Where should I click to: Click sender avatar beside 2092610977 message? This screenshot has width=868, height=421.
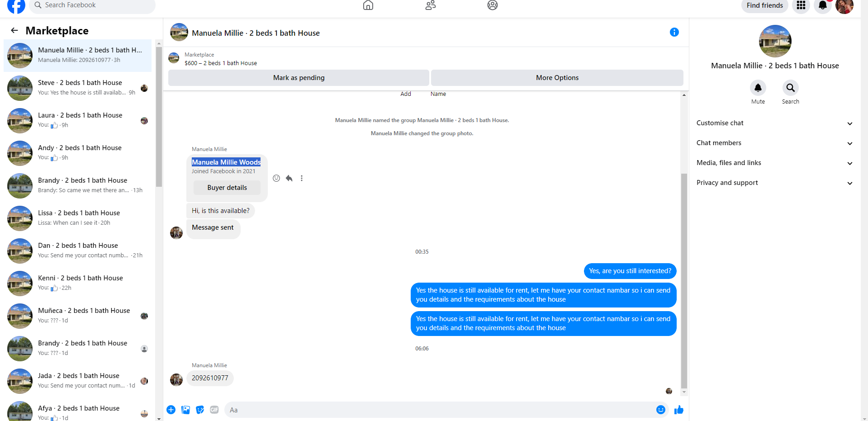pos(176,379)
